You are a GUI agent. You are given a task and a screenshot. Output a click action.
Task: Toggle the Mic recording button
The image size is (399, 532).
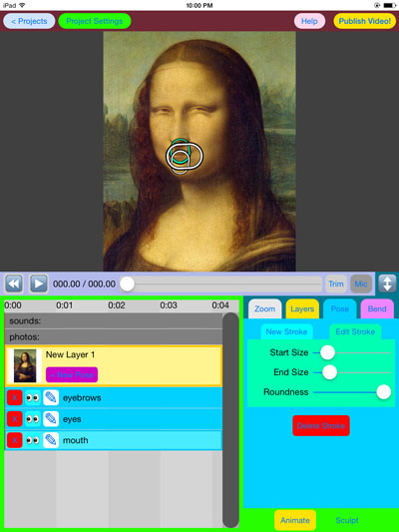(x=361, y=283)
